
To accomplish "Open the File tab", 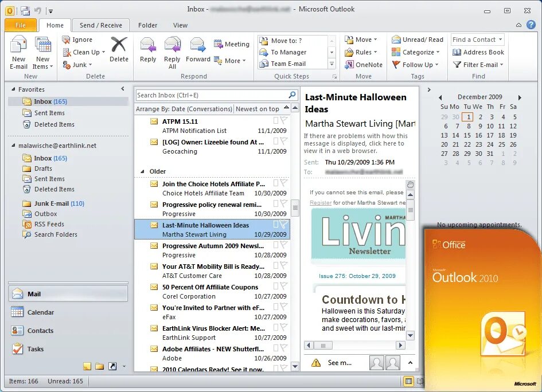I will (x=21, y=25).
